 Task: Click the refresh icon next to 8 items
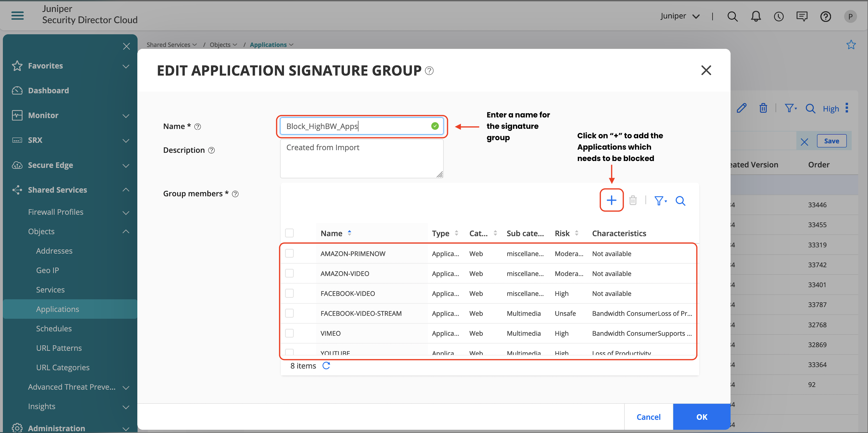click(x=326, y=366)
